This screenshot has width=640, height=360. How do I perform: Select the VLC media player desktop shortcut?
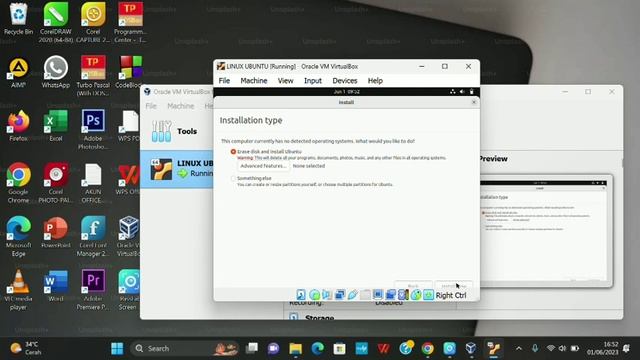[x=18, y=290]
